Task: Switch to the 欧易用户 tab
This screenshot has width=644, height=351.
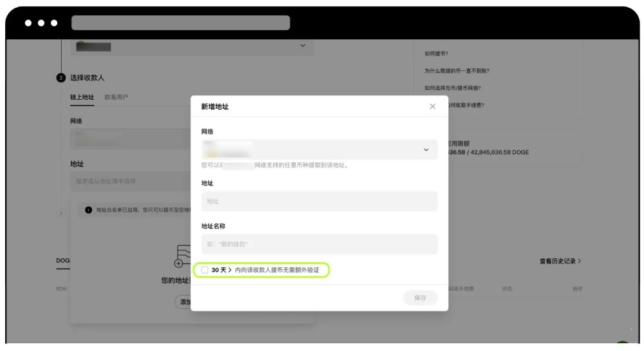Action: pyautogui.click(x=116, y=97)
